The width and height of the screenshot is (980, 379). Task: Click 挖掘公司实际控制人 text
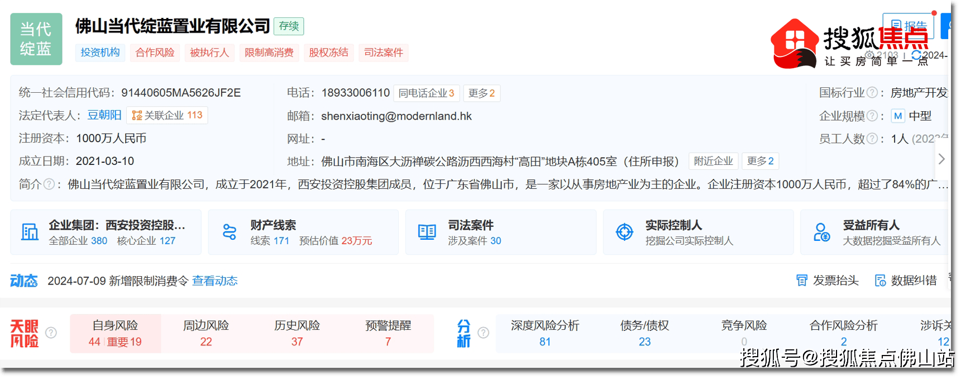(690, 241)
